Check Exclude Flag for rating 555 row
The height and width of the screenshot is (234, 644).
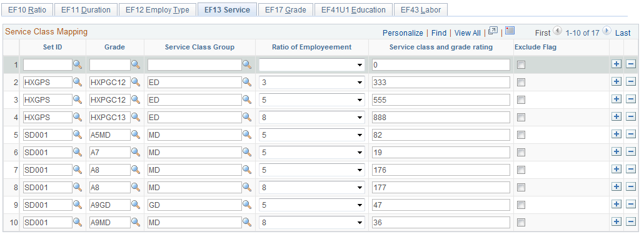click(x=521, y=99)
